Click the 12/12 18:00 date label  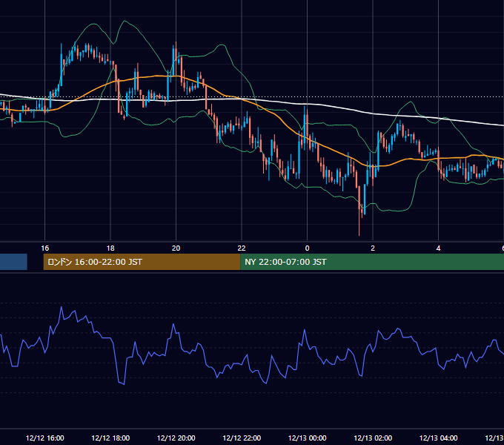(110, 438)
